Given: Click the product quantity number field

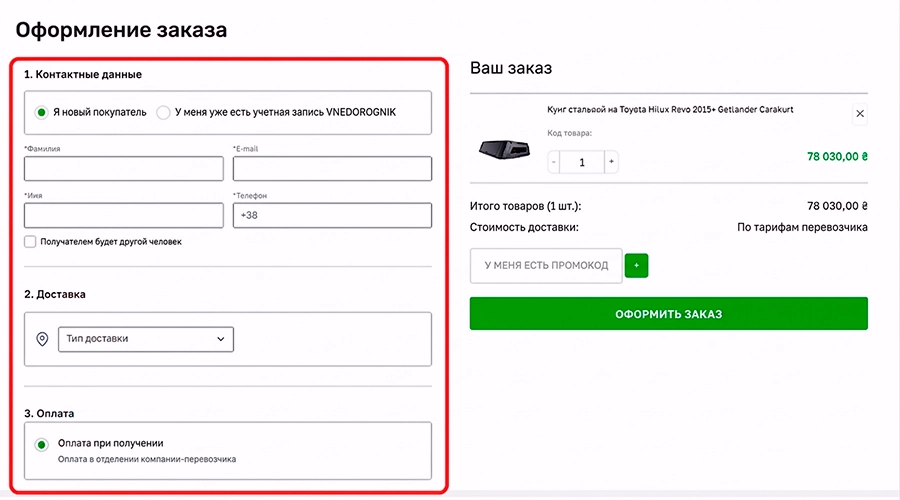Looking at the screenshot, I should pyautogui.click(x=582, y=161).
